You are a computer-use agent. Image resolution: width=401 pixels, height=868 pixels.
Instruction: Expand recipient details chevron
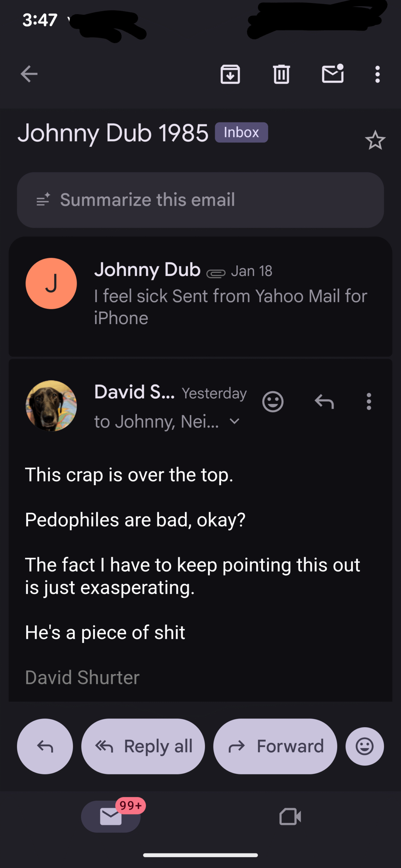pyautogui.click(x=234, y=421)
